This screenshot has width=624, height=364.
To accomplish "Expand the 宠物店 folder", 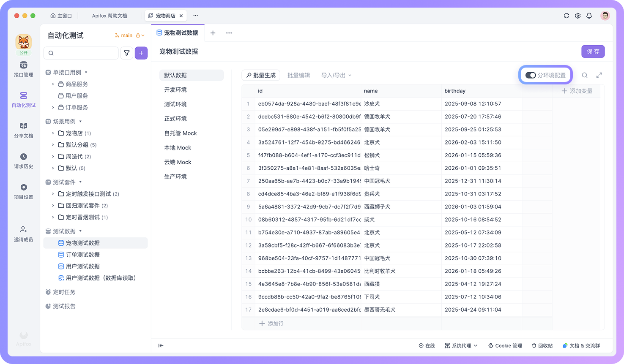I will click(53, 133).
